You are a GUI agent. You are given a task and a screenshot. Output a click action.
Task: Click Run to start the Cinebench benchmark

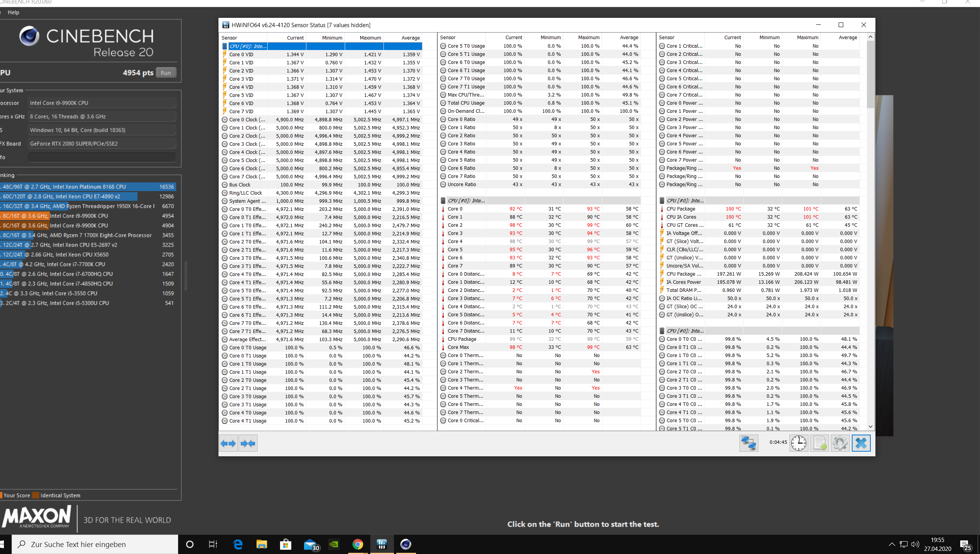[x=166, y=72]
